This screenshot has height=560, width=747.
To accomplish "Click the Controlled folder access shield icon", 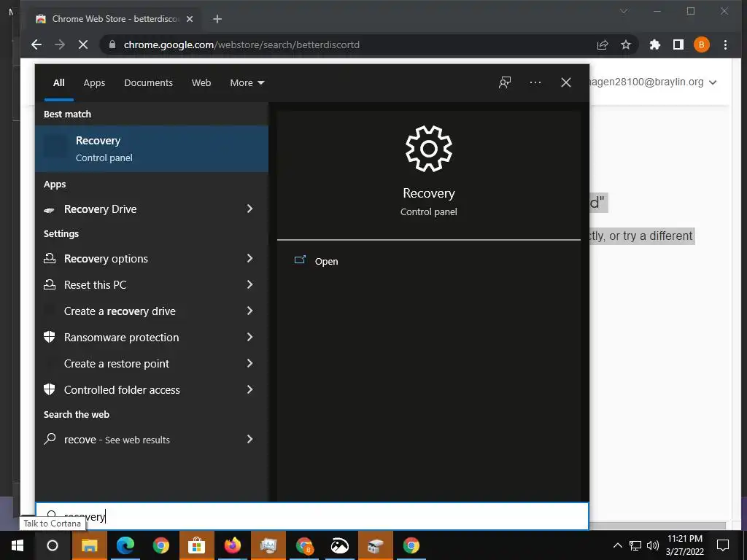I will point(50,389).
